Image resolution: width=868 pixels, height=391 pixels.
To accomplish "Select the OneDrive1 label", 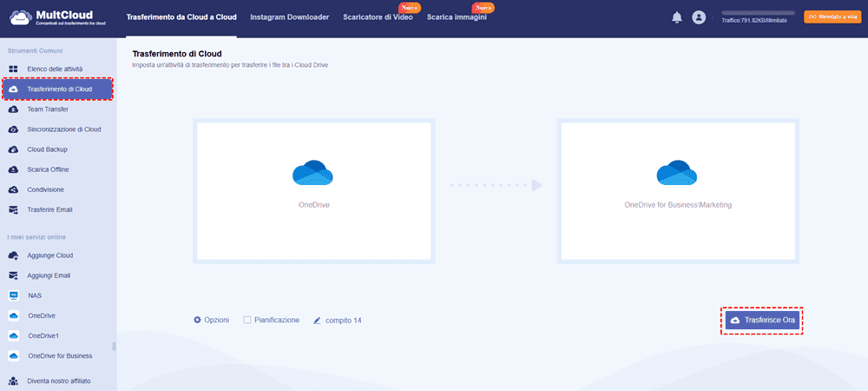I will [x=43, y=335].
